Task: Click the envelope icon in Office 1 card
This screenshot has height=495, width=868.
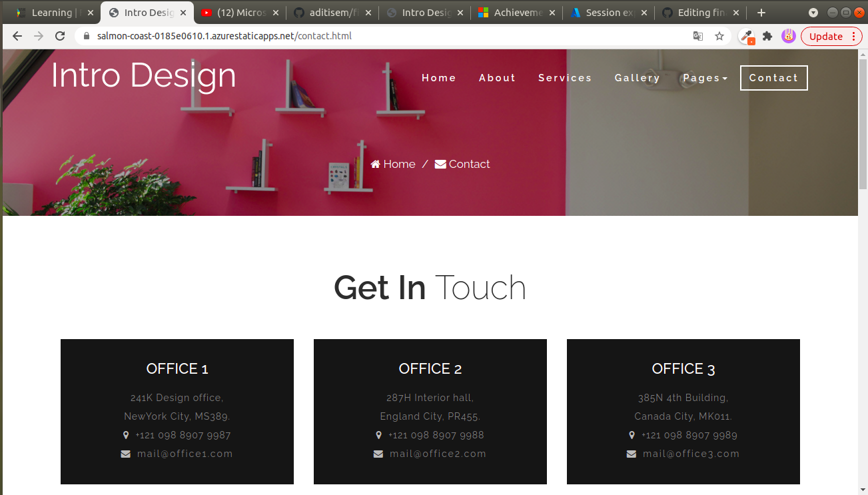Action: click(126, 454)
